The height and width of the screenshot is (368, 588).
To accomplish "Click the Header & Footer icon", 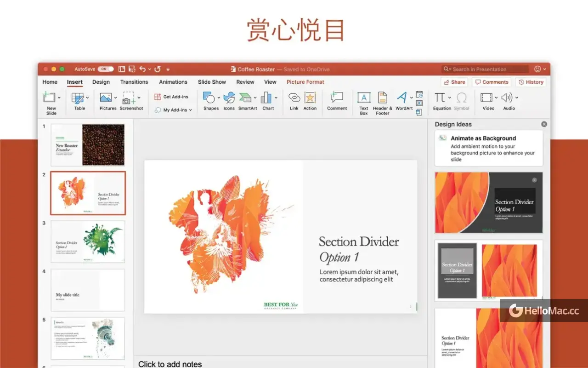I will [x=383, y=98].
